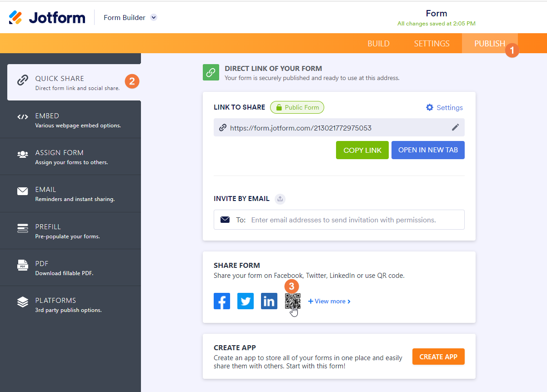Click the Jotform logo
This screenshot has height=392, width=547.
(x=47, y=18)
